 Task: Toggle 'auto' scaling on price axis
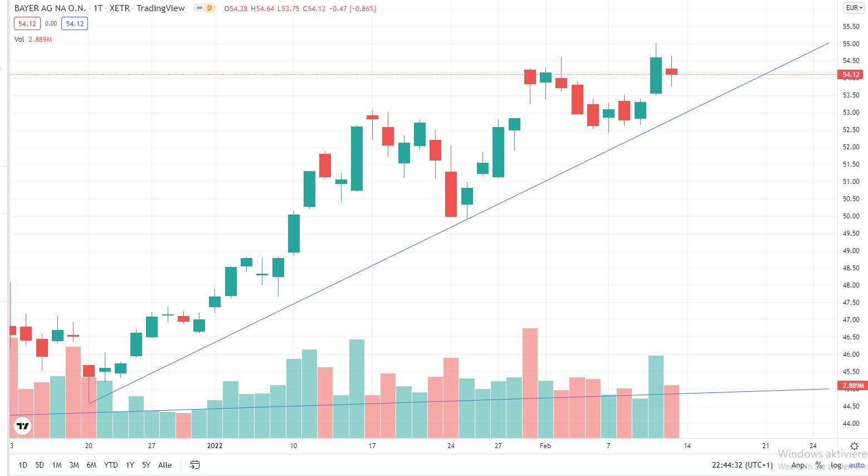(x=856, y=464)
